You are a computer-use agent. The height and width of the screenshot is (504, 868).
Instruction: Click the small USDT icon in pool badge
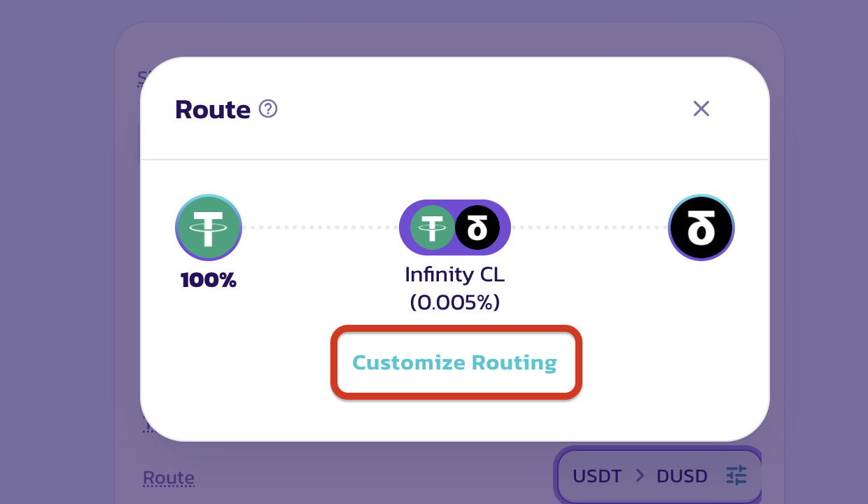(432, 227)
